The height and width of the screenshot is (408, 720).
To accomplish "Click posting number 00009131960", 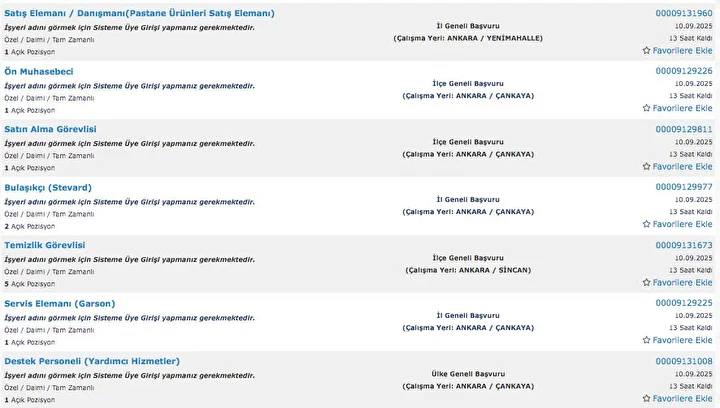I will [x=684, y=13].
